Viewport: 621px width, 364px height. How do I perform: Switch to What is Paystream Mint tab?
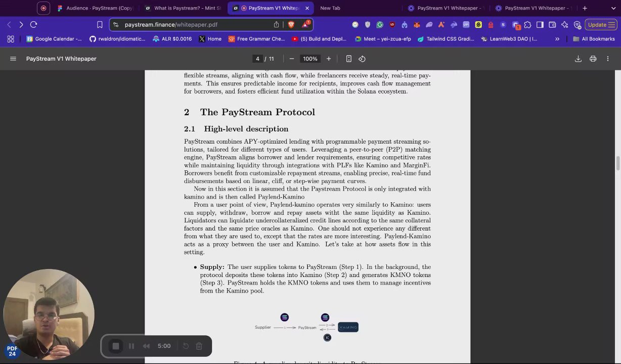183,8
